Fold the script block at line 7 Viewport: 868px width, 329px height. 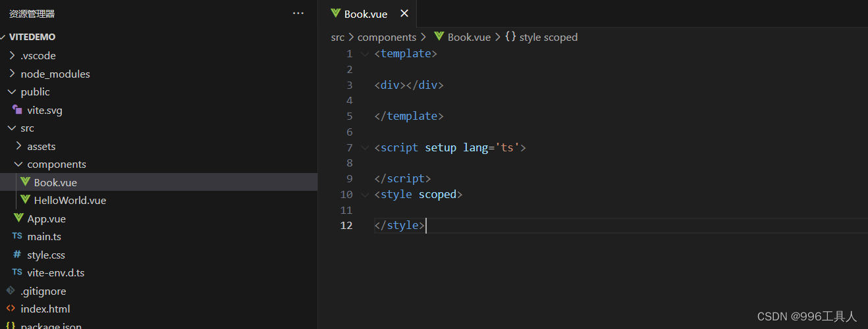[365, 147]
